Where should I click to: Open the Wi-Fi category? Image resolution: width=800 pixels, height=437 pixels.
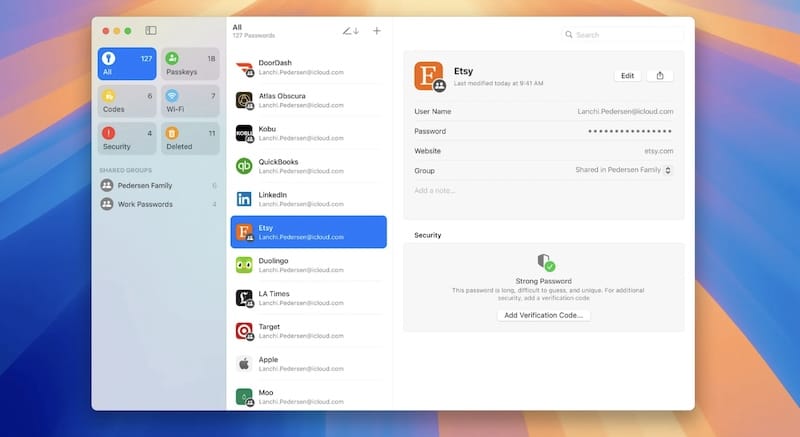click(190, 101)
